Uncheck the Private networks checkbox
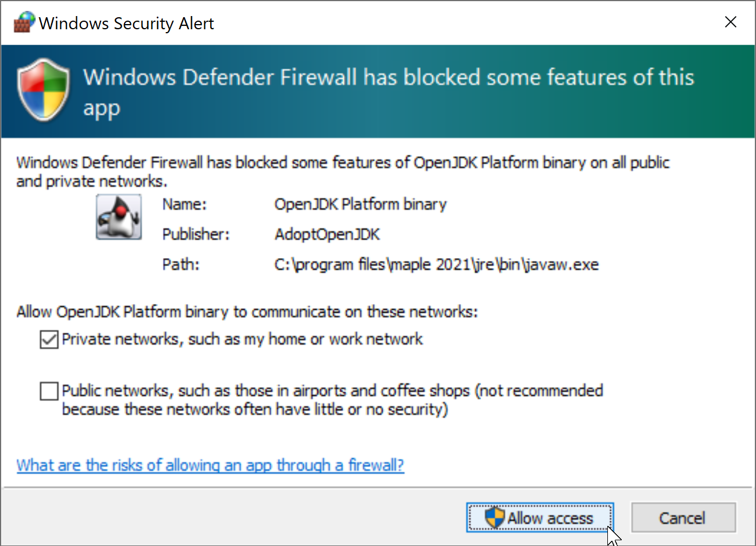 coord(49,340)
